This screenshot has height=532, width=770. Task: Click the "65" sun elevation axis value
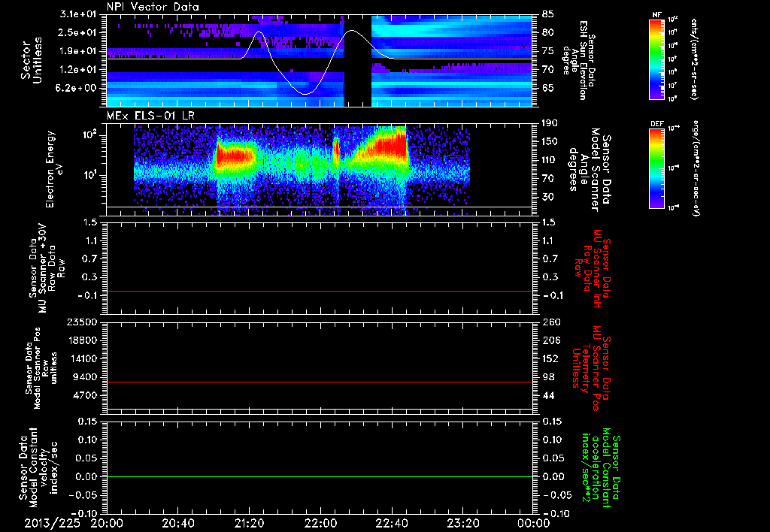[548, 89]
